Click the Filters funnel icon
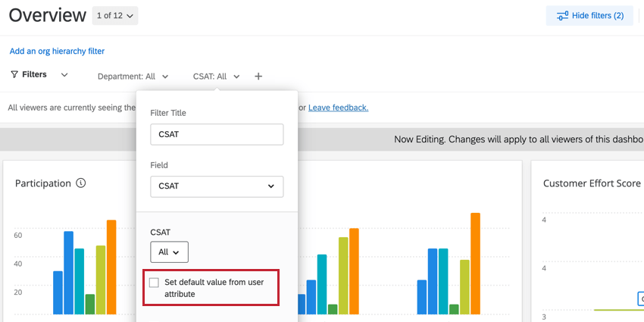This screenshot has height=322, width=644. [14, 75]
